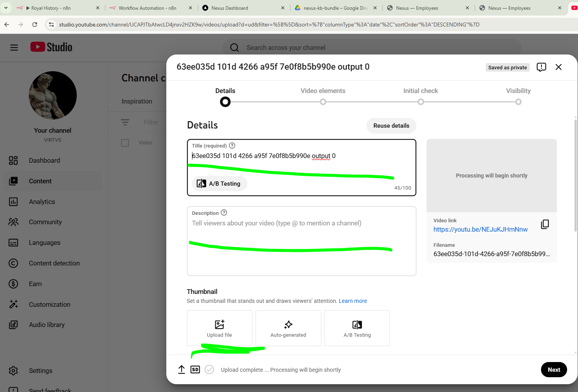The width and height of the screenshot is (578, 392).
Task: Click the Reuse details button
Action: coord(391,126)
